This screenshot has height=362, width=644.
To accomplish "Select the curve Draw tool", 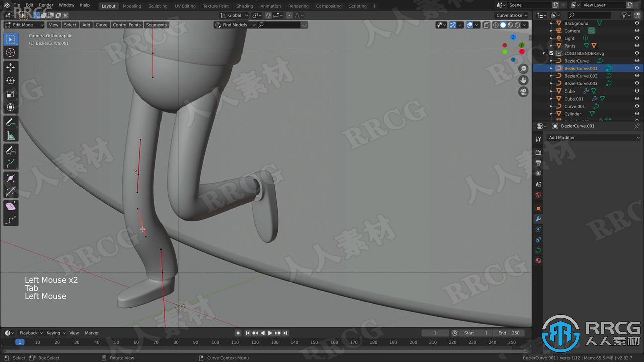I will click(10, 150).
